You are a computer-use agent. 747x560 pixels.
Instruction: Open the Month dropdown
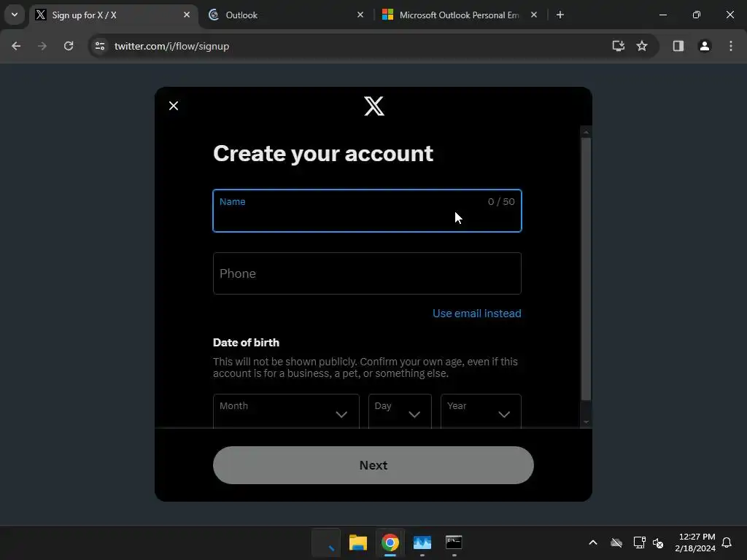[286, 411]
